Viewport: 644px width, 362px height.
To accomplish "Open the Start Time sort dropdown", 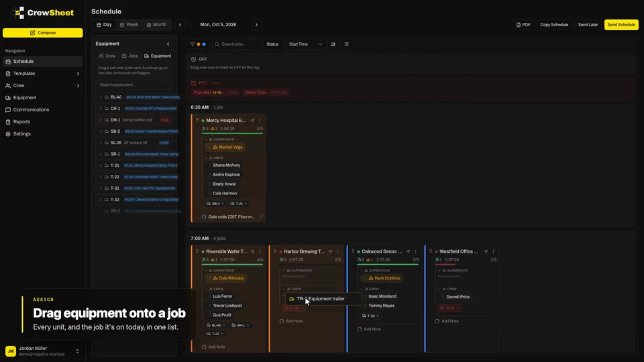I will (305, 44).
